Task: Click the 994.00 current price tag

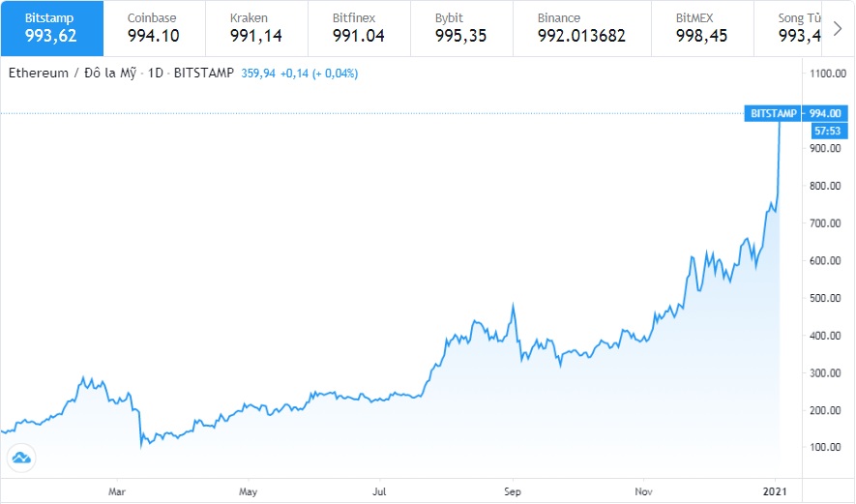Action: (x=824, y=113)
